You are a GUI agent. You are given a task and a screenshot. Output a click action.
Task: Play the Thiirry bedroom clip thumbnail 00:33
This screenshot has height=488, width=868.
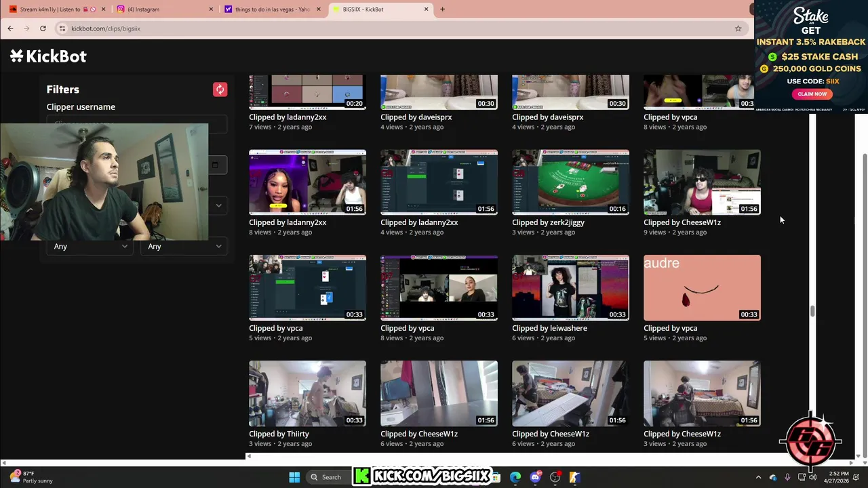coord(307,393)
